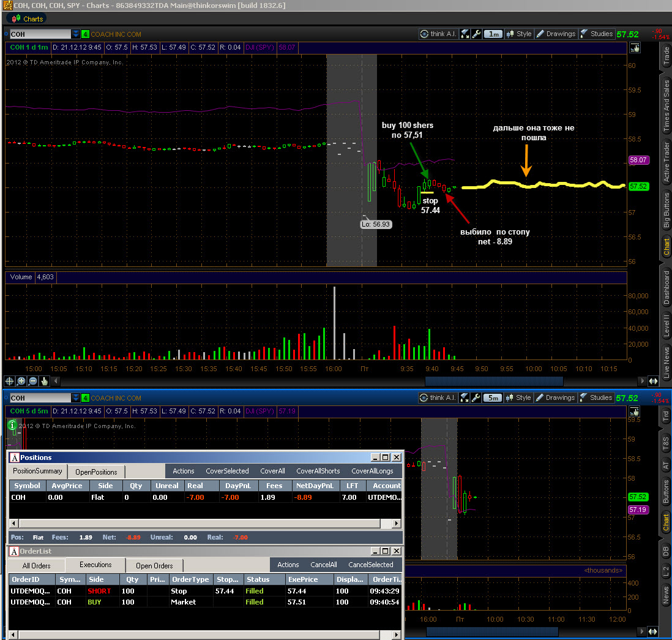
Task: Open the Style menu of the lower chart
Action: pos(518,397)
